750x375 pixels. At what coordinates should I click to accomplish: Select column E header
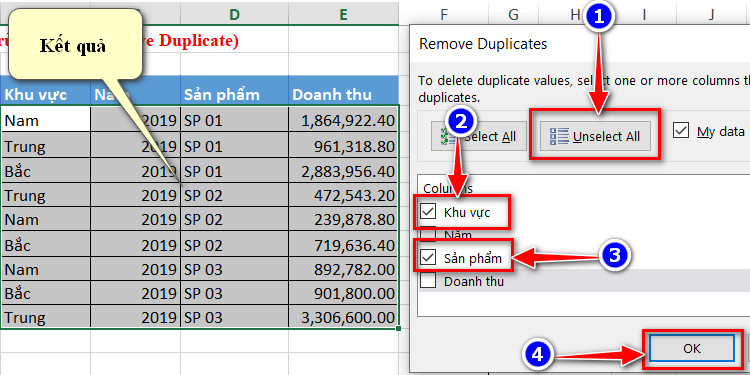(x=343, y=14)
